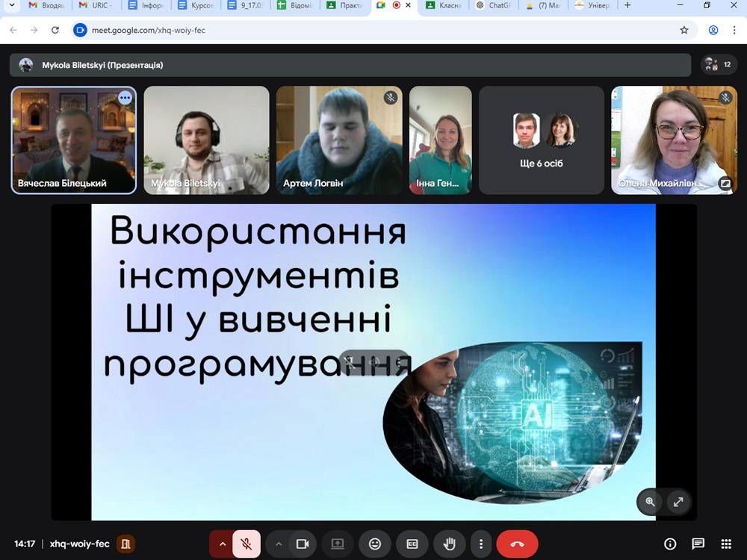Open the three-dot more options menu
The height and width of the screenshot is (560, 747).
(x=482, y=544)
